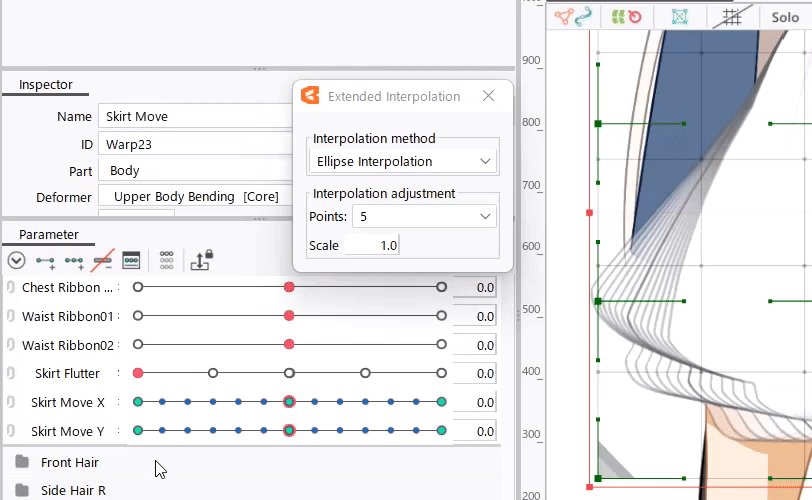
Task: Click the nine-dot grid parameter icon
Action: (x=167, y=260)
